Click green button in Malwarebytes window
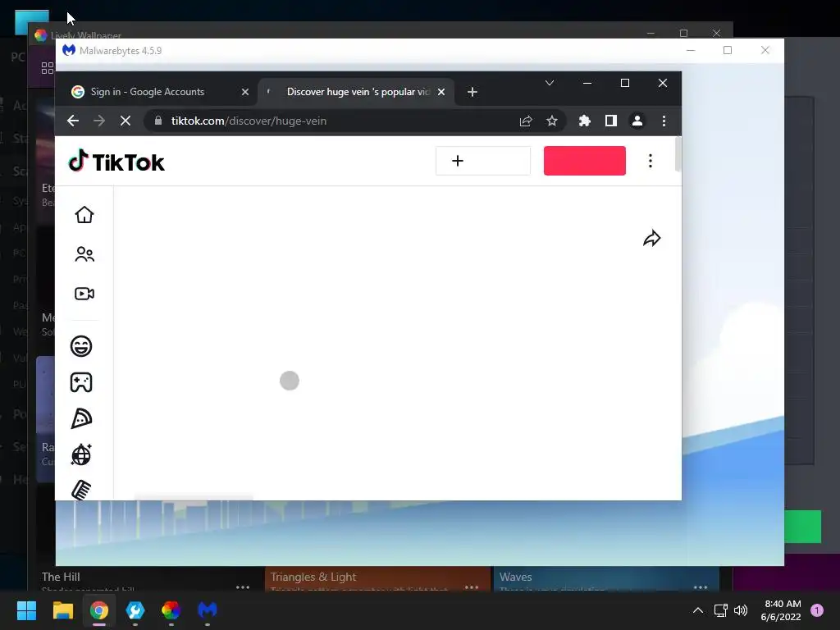840x630 pixels. click(x=802, y=527)
